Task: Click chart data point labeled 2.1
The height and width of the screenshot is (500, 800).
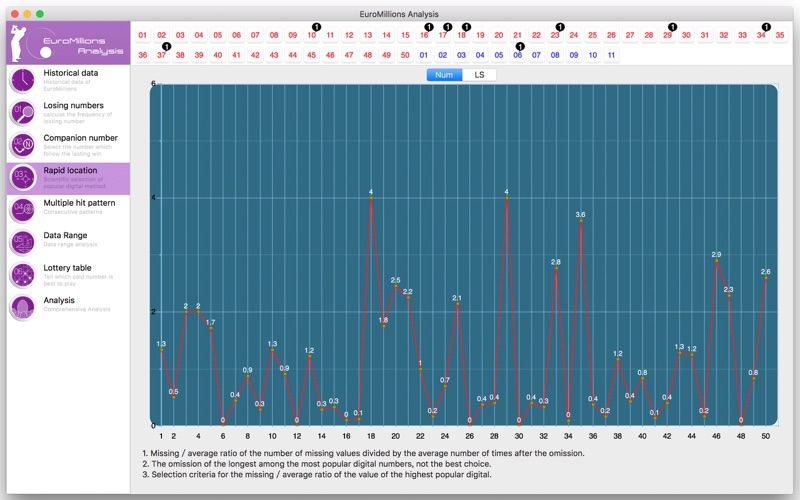Action: (458, 305)
